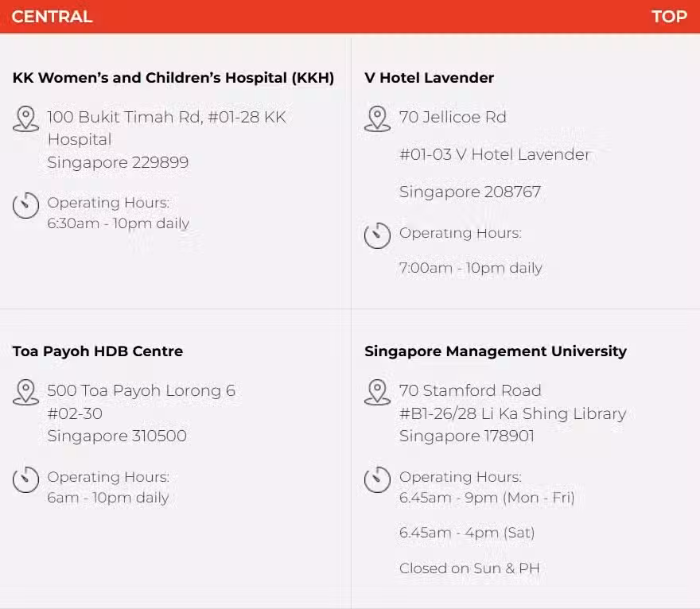Click the clock icon for Toa Payoh hours
Viewport: 700px width, 609px height.
pos(26,479)
